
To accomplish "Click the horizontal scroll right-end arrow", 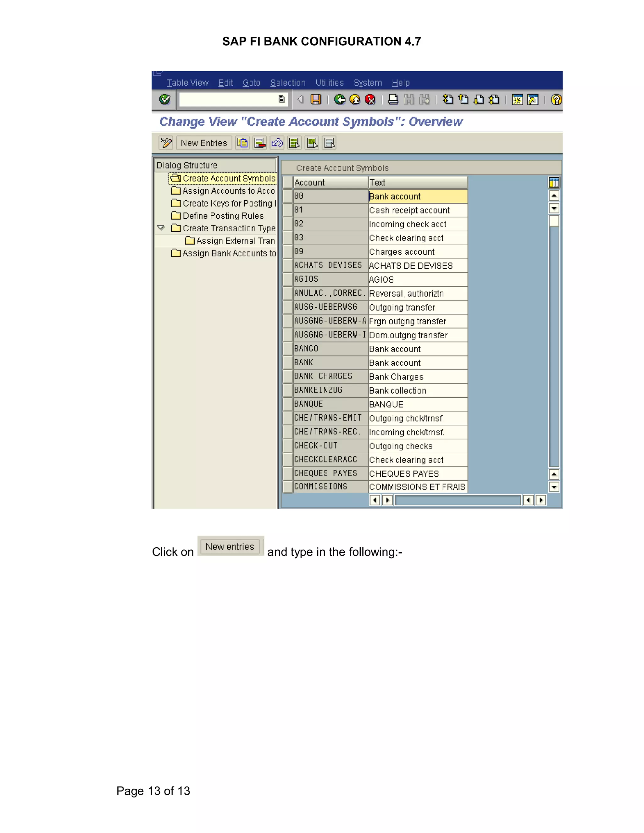I will 541,500.
